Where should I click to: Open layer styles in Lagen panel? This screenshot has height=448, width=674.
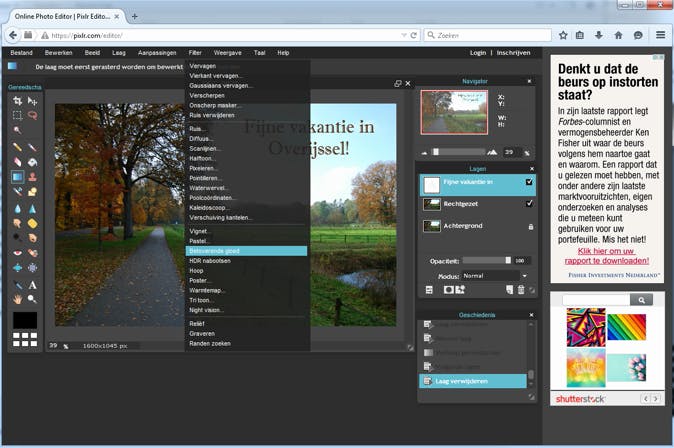[x=460, y=290]
